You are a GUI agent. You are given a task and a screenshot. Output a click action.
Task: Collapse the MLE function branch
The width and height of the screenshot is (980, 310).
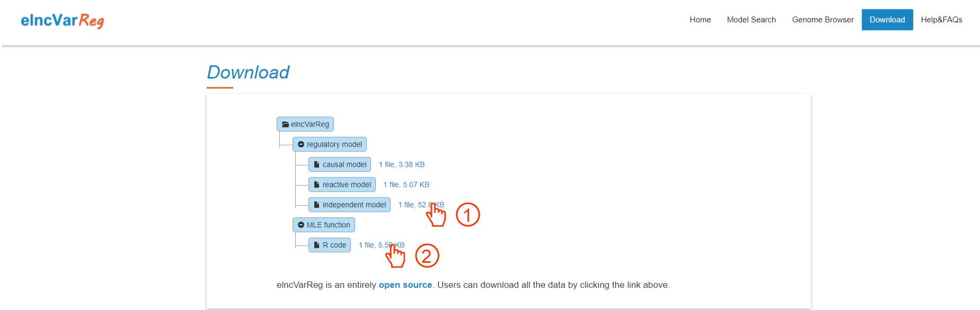coord(301,225)
